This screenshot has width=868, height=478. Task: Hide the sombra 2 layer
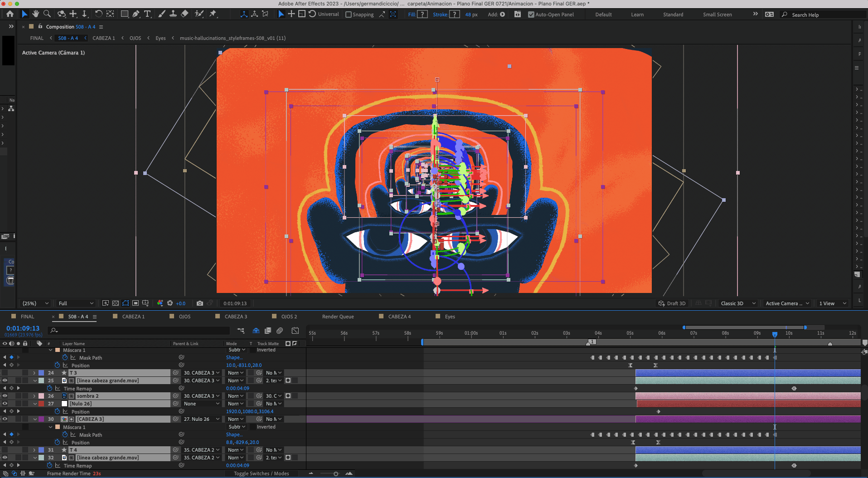tap(5, 396)
